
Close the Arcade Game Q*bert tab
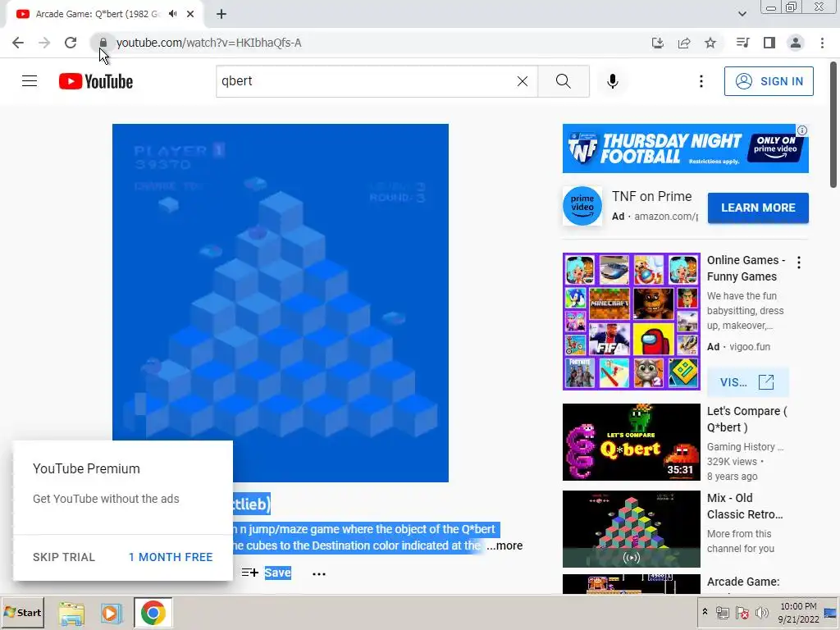click(190, 14)
